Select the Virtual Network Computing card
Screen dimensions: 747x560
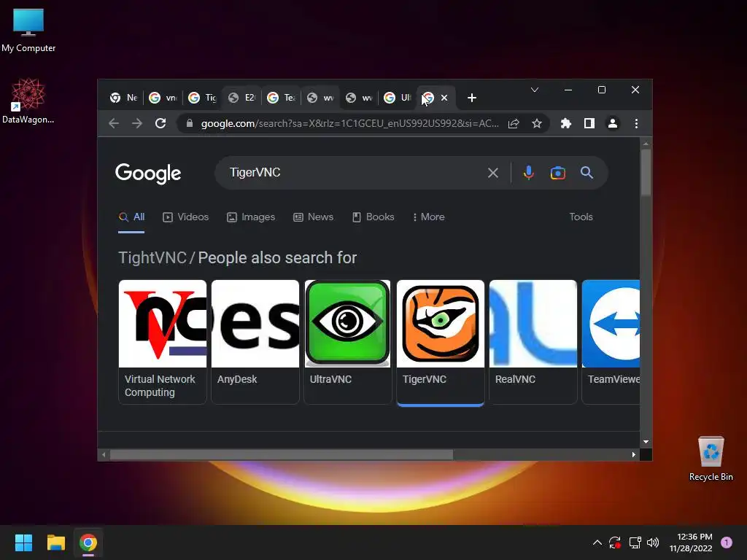pos(163,342)
